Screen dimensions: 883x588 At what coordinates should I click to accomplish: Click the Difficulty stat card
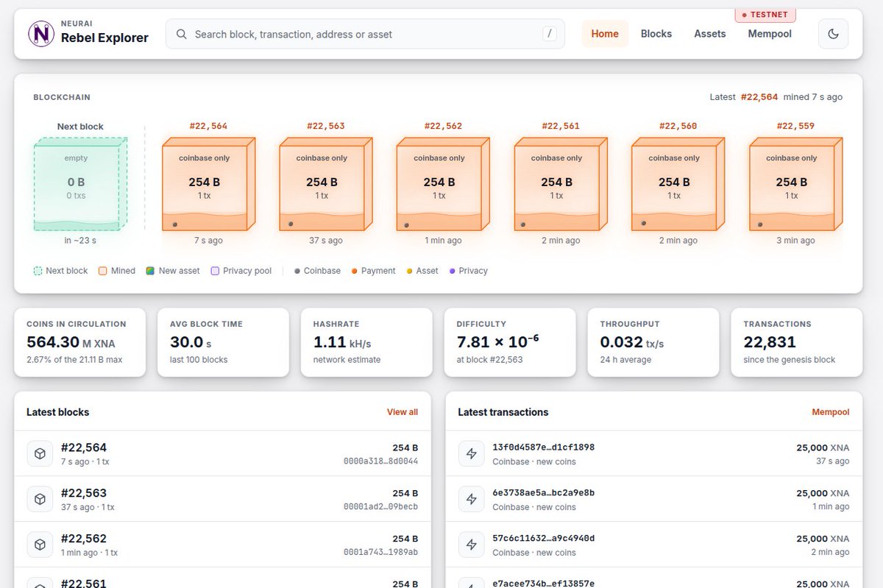(x=510, y=342)
